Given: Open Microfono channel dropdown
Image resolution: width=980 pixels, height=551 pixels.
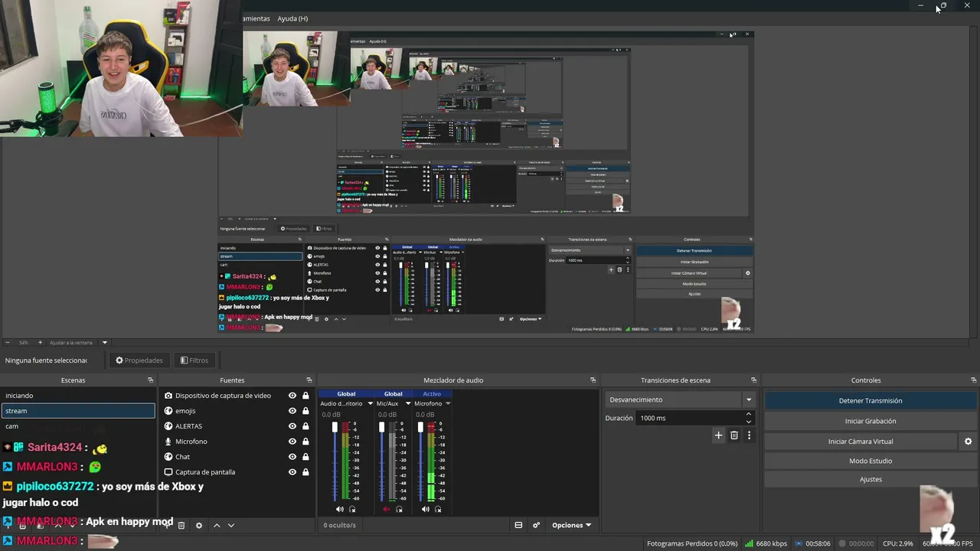Looking at the screenshot, I should tap(448, 403).
